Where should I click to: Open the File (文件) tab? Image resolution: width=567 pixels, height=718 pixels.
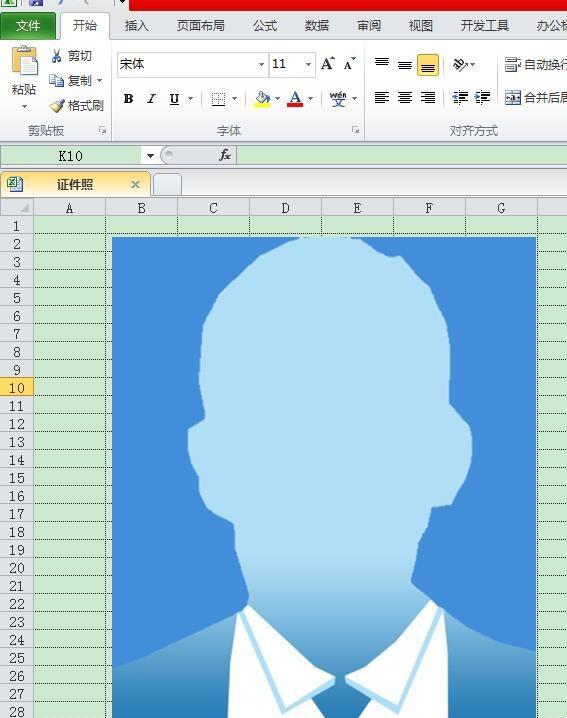pos(28,26)
